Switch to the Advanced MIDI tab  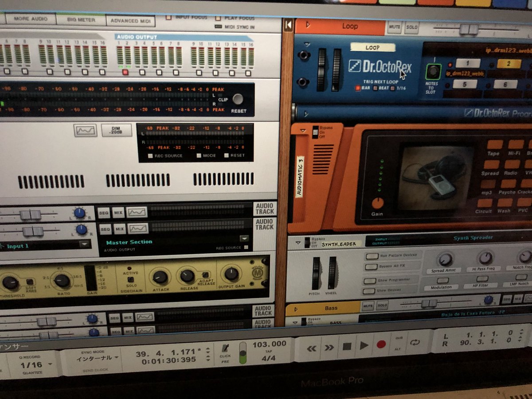coord(130,20)
